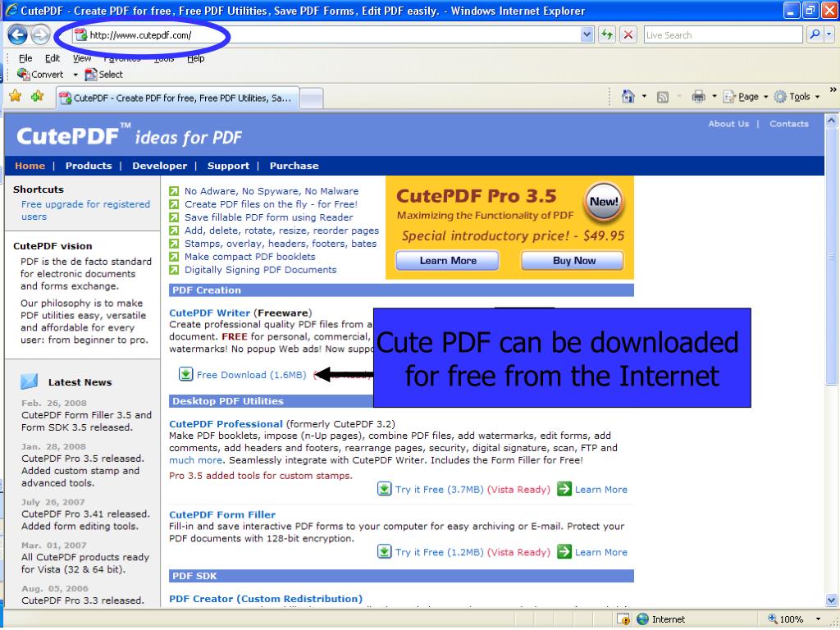
Task: Click the vertical scrollbar down arrow
Action: pos(831,600)
